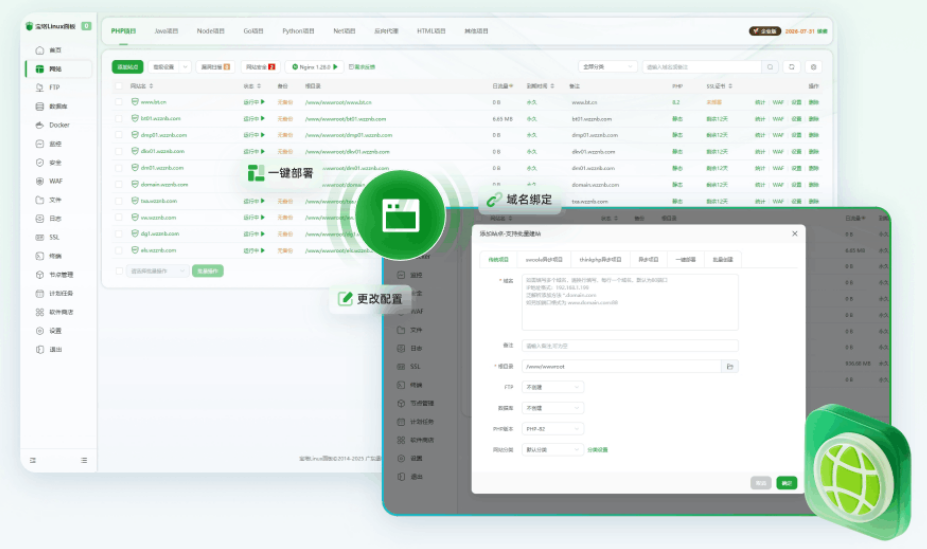Open the Scheduled Tasks calendar icon

click(x=40, y=293)
